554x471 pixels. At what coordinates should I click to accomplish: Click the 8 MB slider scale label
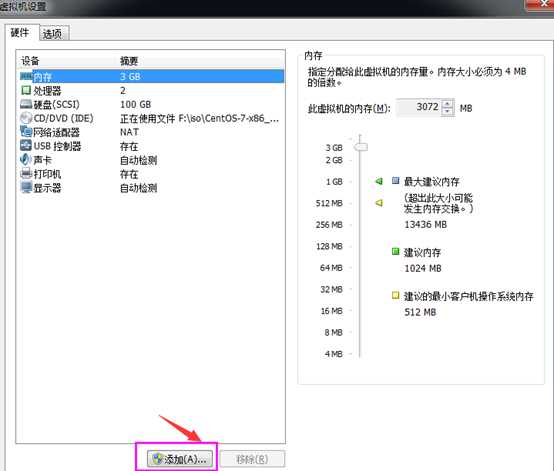point(333,332)
